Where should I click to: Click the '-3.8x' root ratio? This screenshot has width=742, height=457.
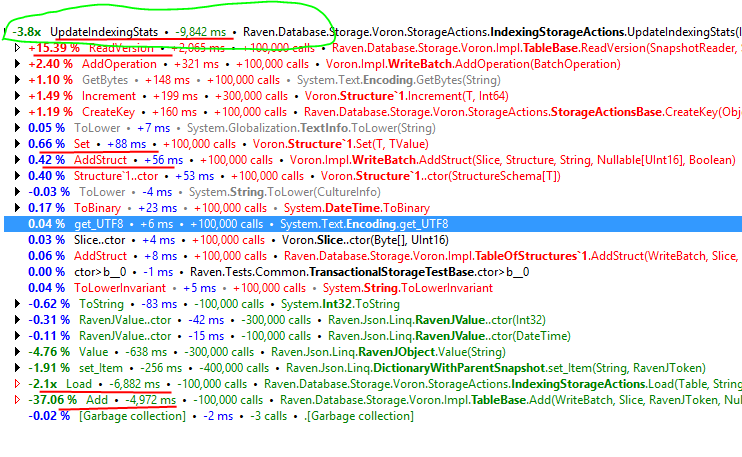(x=26, y=32)
